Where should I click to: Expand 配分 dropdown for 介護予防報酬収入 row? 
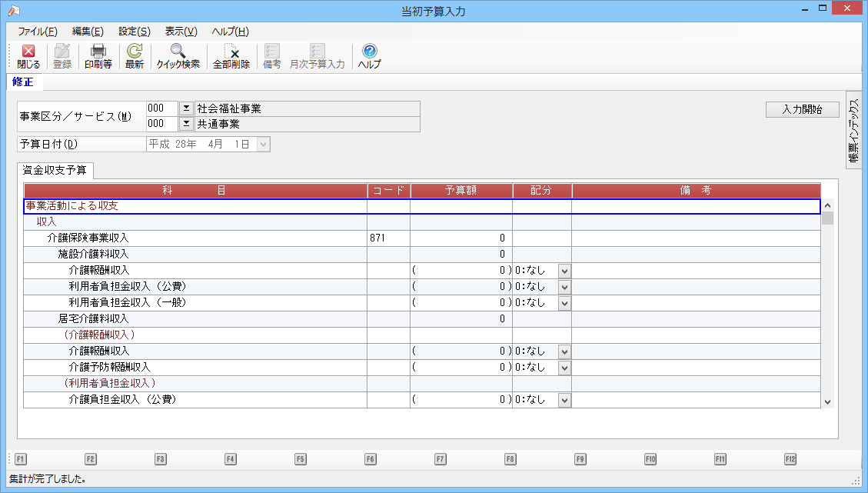point(564,368)
